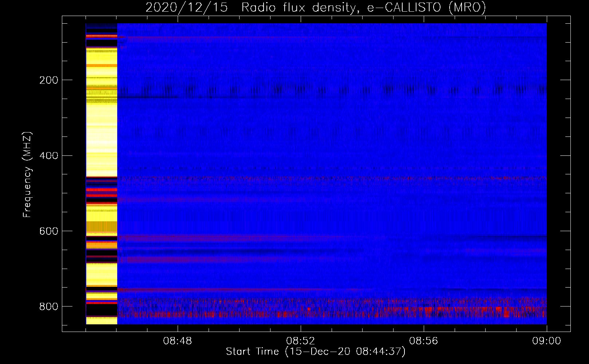Click the plot title '2020/12/15 Radio flux density'
Screen dimensions: 589x364
click(251, 8)
